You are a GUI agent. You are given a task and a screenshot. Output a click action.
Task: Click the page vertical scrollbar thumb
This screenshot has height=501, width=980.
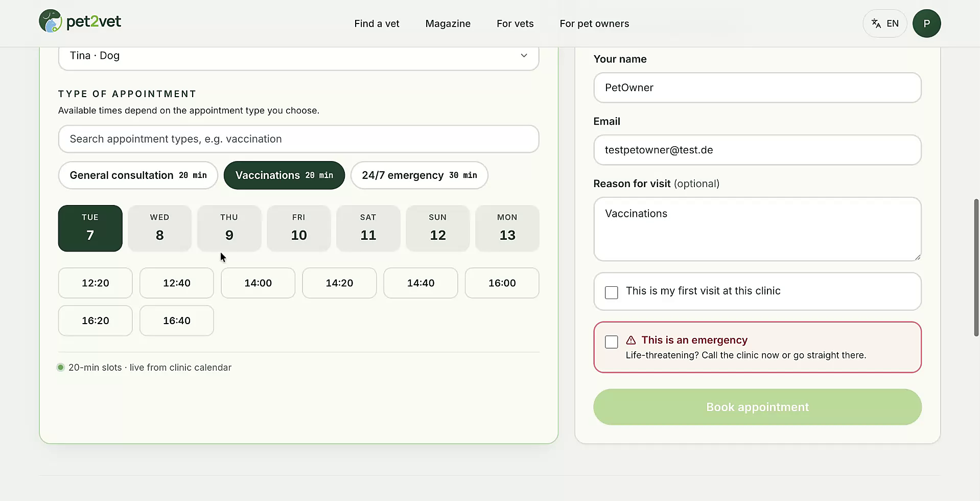[x=976, y=267]
